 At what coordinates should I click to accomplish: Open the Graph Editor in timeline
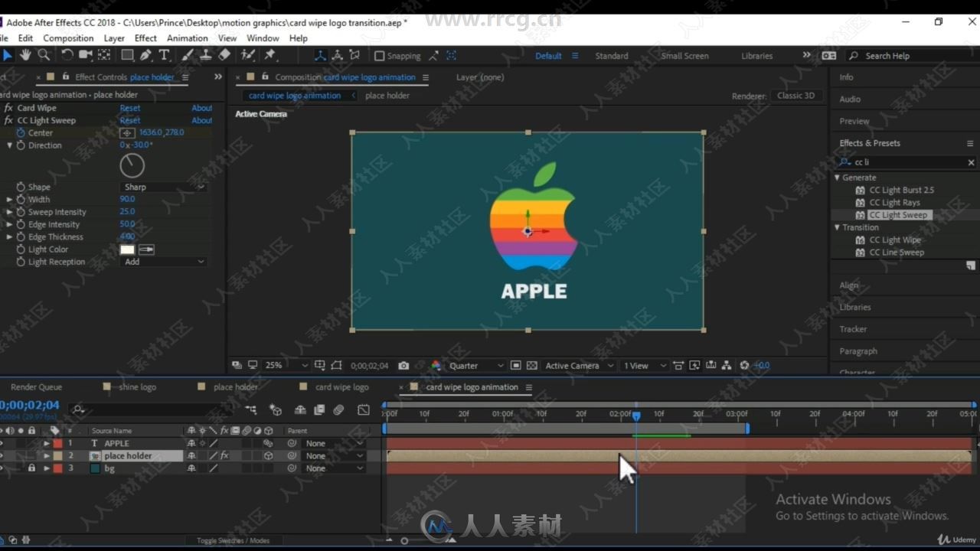pyautogui.click(x=364, y=410)
